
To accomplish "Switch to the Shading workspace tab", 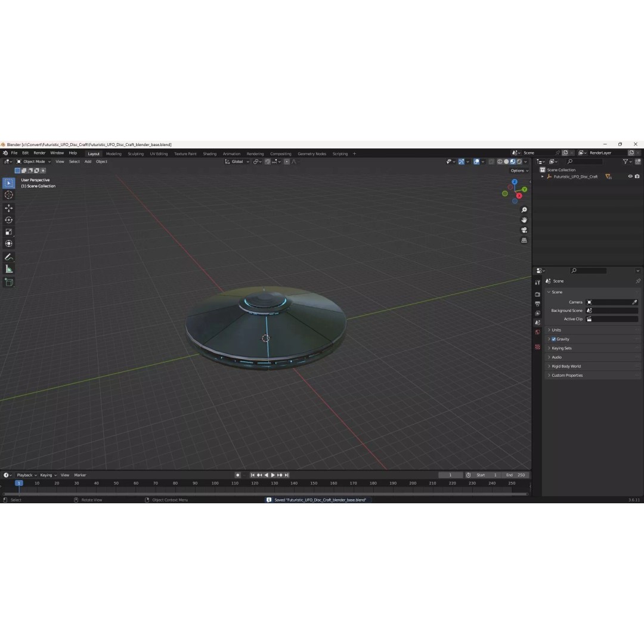I will [x=209, y=154].
